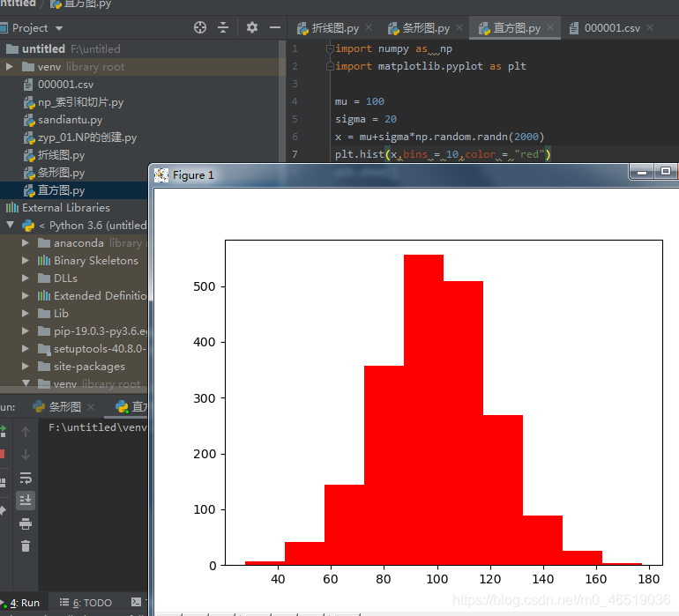Open Project panel settings gear
679x616 pixels.
pyautogui.click(x=252, y=27)
